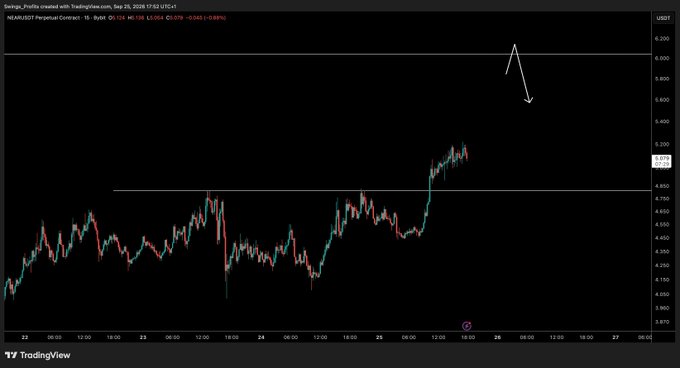Click the change value −0.045 (−0.88%)
Image resolution: width=680 pixels, height=368 pixels.
pos(206,18)
